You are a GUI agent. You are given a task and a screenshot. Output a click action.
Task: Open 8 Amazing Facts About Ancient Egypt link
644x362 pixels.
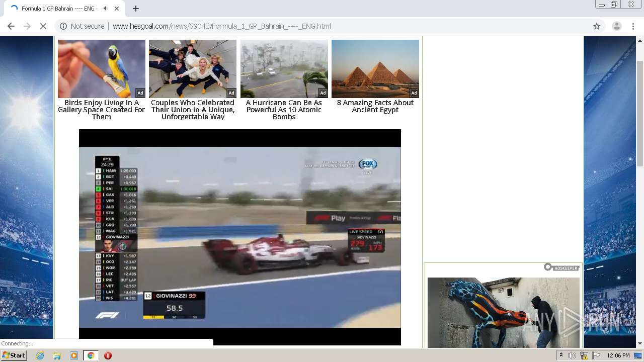click(x=375, y=106)
